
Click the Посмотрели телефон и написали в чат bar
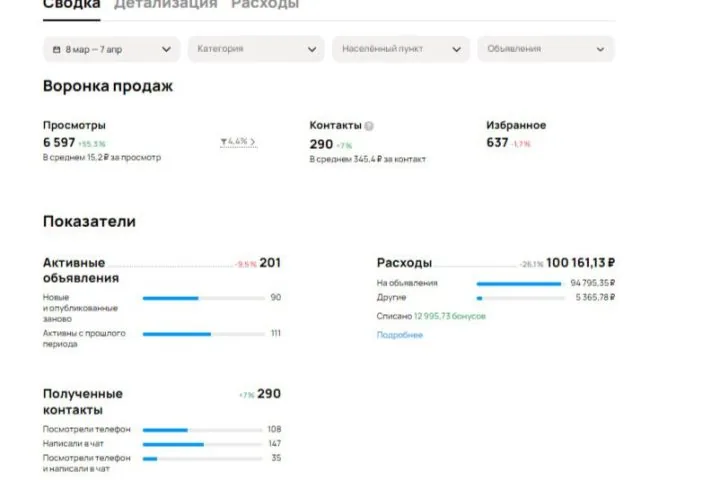pos(202,458)
